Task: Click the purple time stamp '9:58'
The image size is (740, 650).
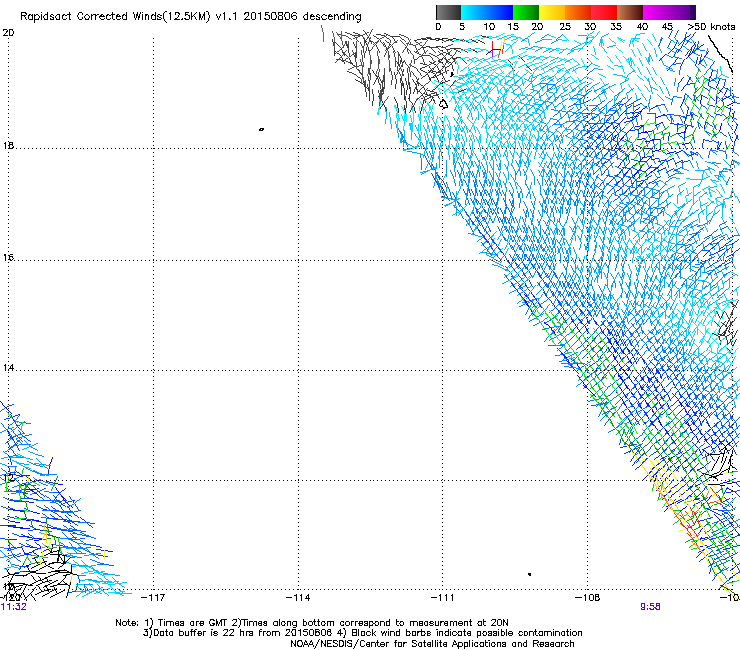Action: pyautogui.click(x=650, y=607)
